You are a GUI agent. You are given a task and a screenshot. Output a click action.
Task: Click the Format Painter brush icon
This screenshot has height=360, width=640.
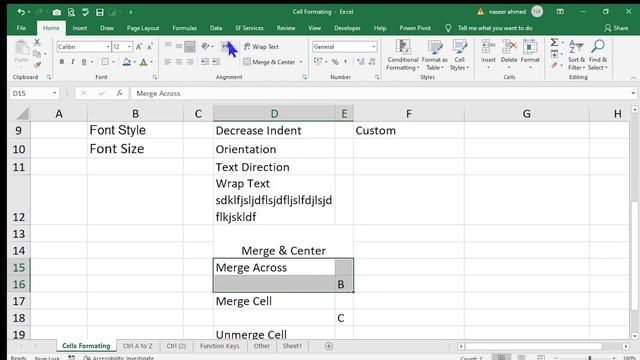click(37, 64)
